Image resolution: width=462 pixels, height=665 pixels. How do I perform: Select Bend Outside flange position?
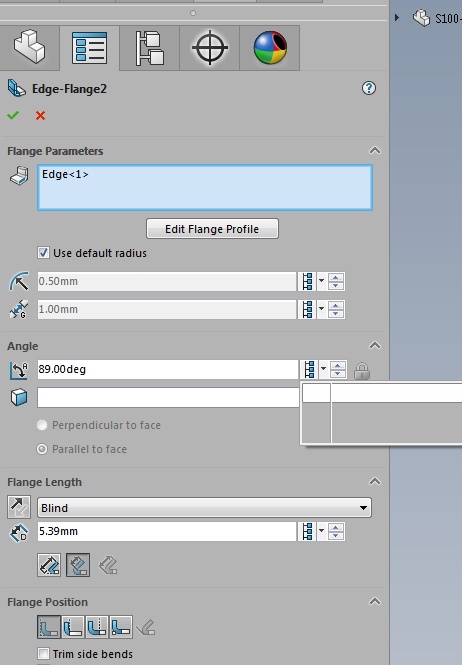(97, 627)
